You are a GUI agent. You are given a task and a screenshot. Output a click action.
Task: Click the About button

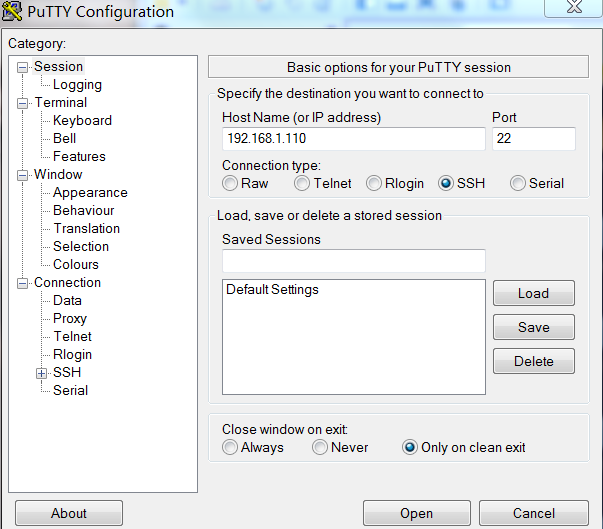(x=69, y=513)
